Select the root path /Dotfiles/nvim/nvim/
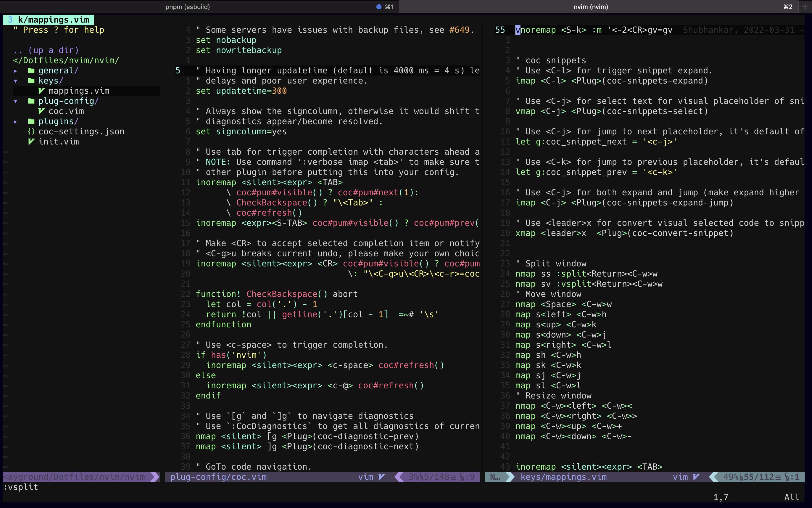The height and width of the screenshot is (508, 812). (66, 60)
